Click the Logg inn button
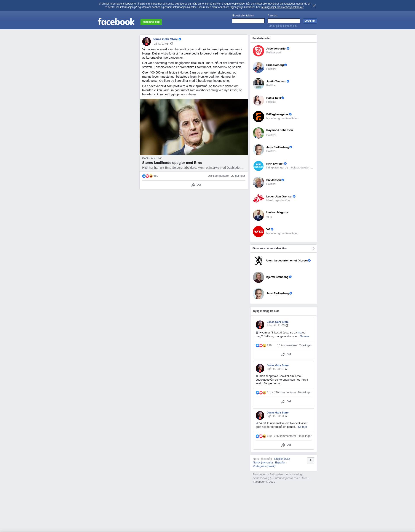 coord(310,21)
